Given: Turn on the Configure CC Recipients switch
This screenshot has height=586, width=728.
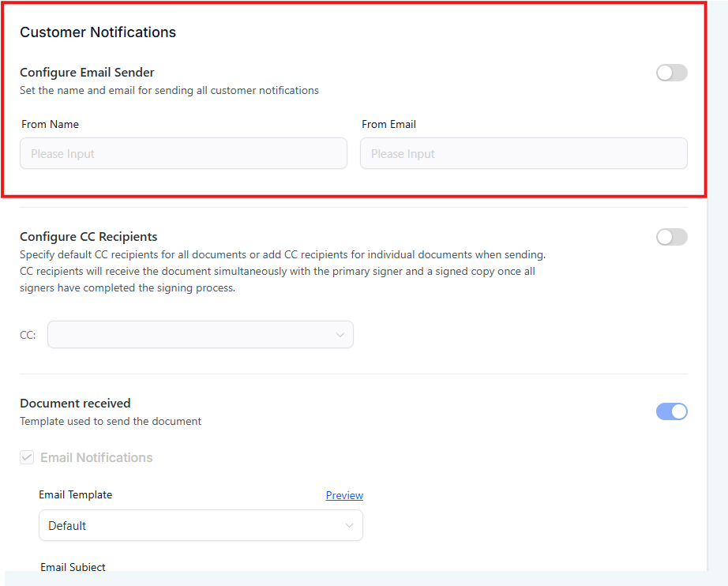Looking at the screenshot, I should click(x=671, y=237).
